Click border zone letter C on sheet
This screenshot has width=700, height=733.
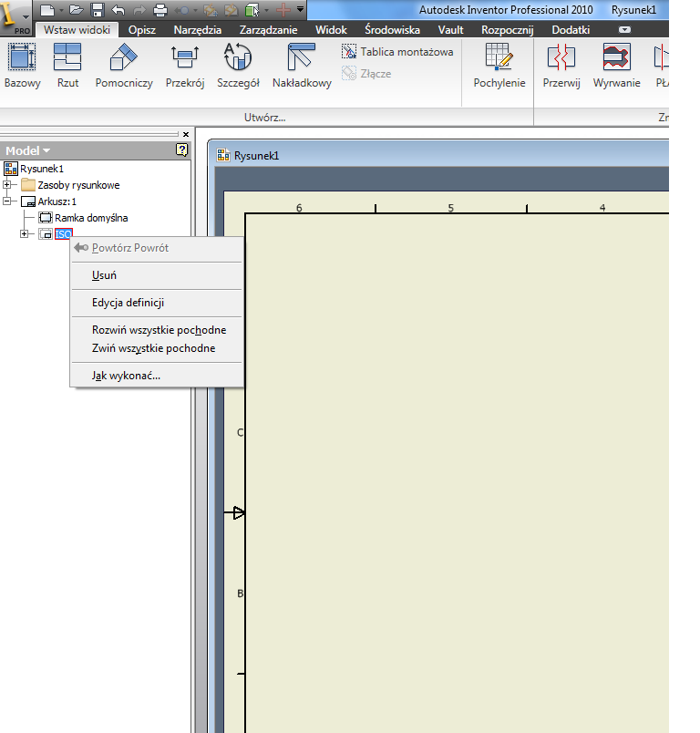pos(241,432)
